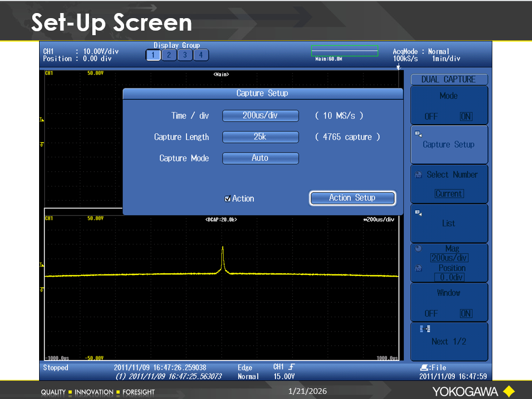This screenshot has width=532, height=399.
Task: Open the Capture Length 25k selector
Action: (260, 137)
